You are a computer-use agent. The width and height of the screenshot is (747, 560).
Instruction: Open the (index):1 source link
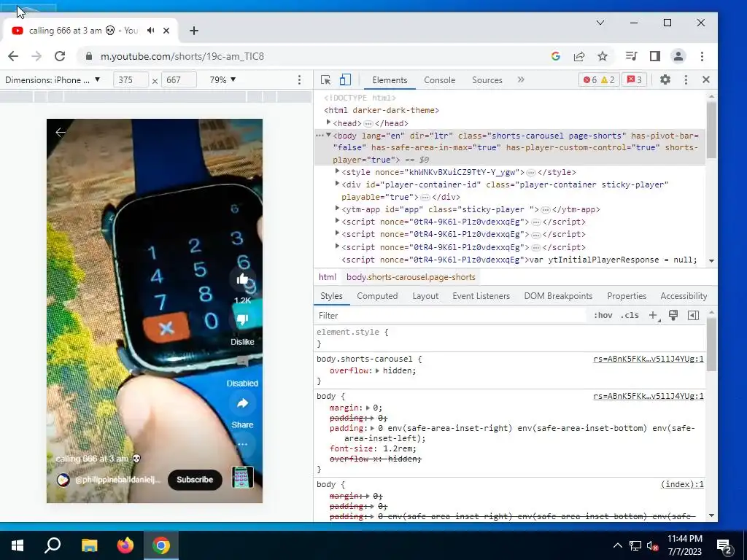682,484
